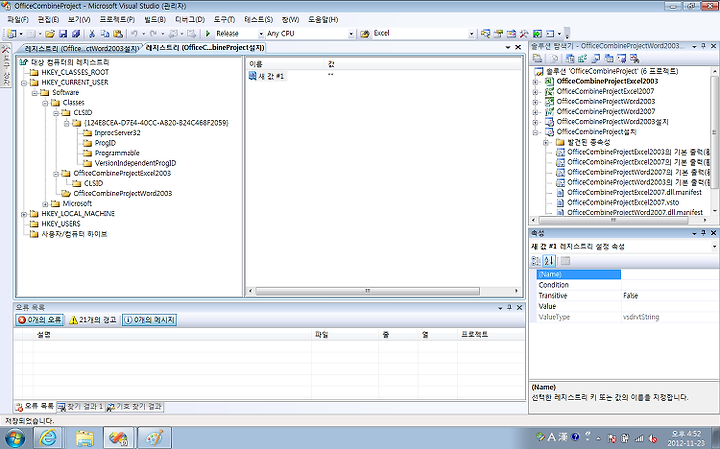This screenshot has height=449, width=720.
Task: Sort properties alphabetically in Properties panel
Action: coord(549,261)
